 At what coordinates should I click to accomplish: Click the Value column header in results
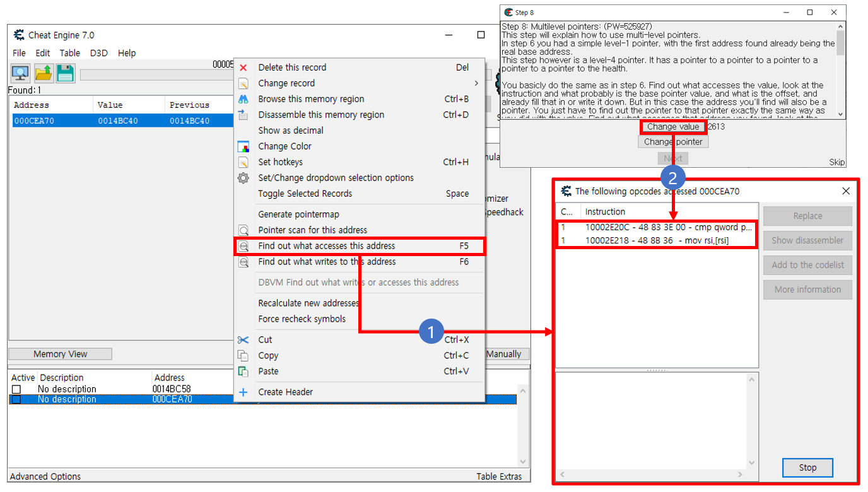(129, 105)
